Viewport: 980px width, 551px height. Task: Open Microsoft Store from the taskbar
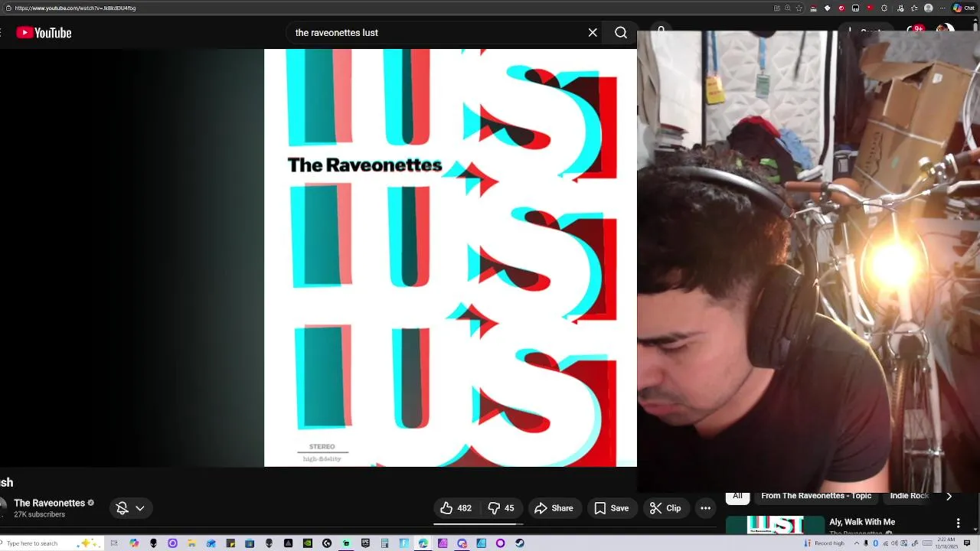pyautogui.click(x=250, y=543)
